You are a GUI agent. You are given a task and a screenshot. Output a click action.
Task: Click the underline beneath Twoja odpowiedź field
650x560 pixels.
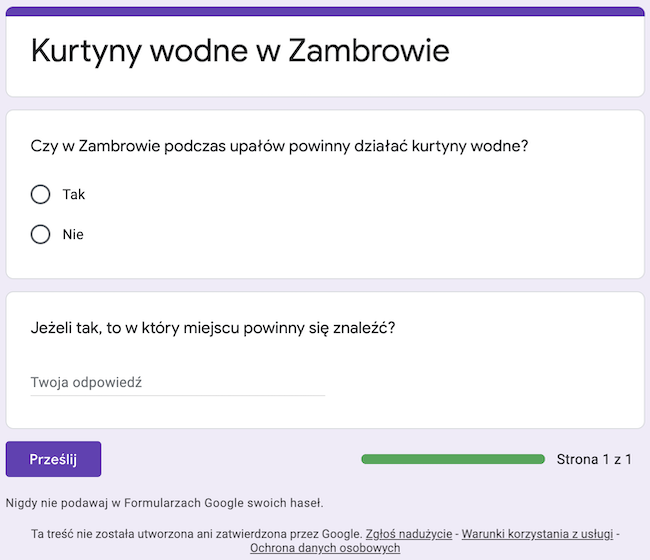coord(177,395)
